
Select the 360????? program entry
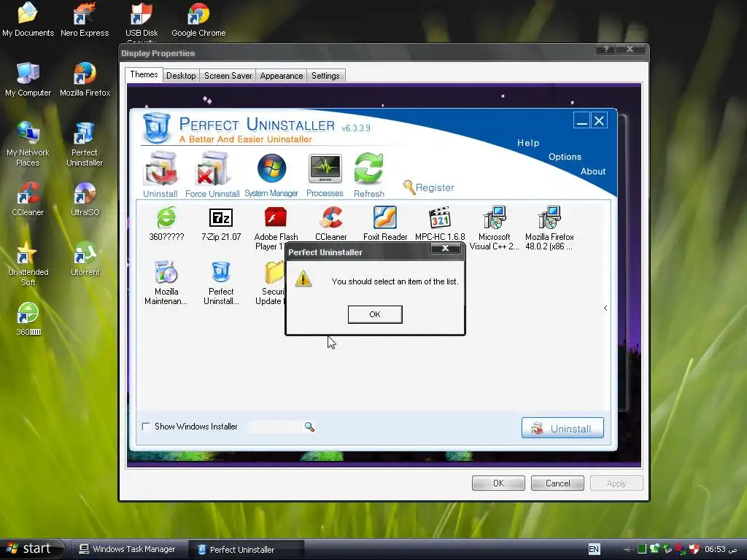(166, 224)
